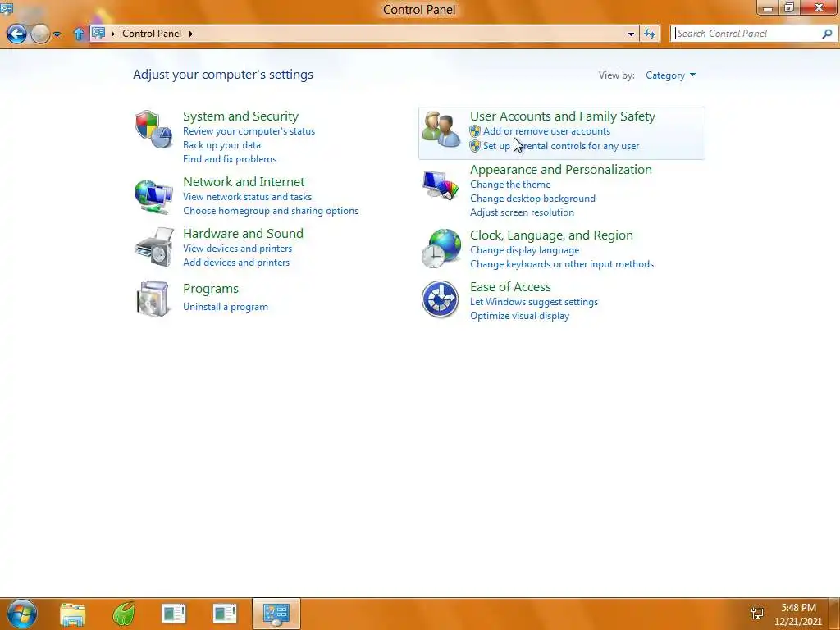Click the Show desktop strip beside the clock
This screenshot has width=840, height=630.
(x=833, y=614)
